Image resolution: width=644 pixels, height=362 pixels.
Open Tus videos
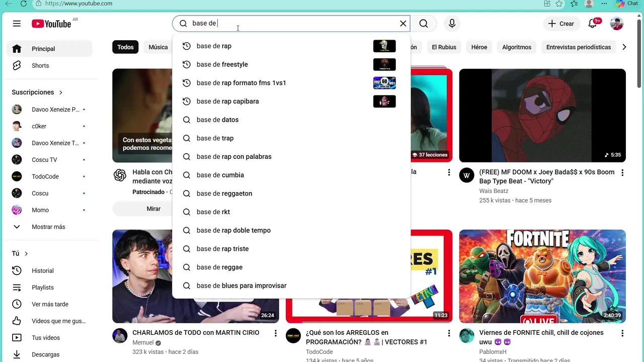tap(49, 338)
